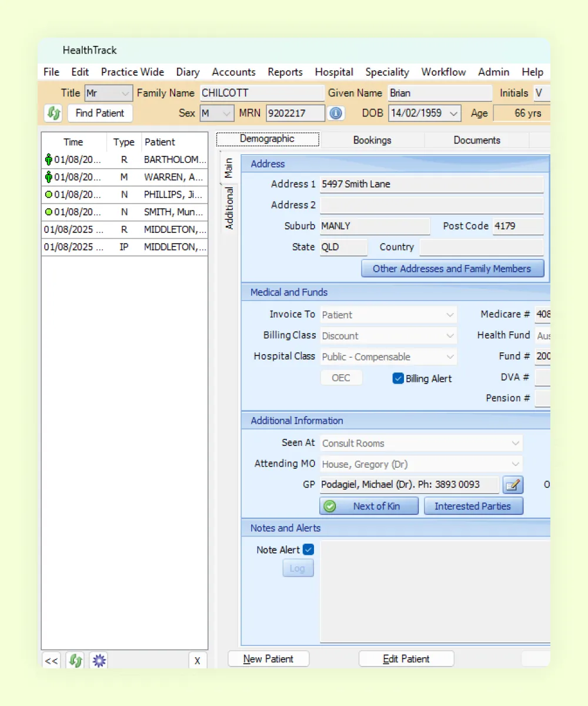
Task: Toggle the Billing Alert checkbox
Action: (x=398, y=378)
